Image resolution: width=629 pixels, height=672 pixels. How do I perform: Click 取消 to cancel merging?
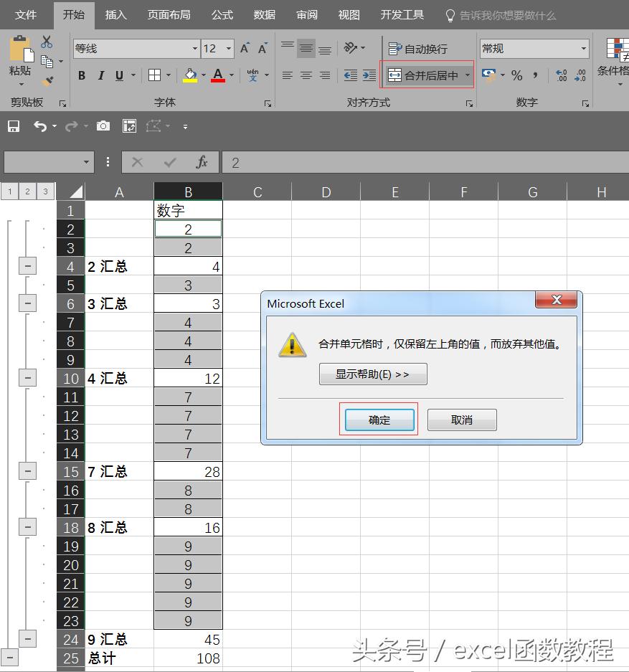[x=462, y=420]
